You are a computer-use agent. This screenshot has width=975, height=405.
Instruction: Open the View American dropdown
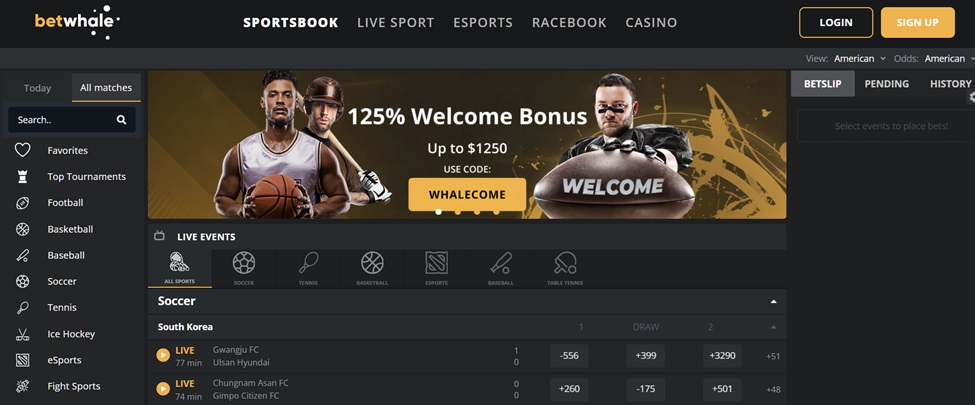pos(860,58)
